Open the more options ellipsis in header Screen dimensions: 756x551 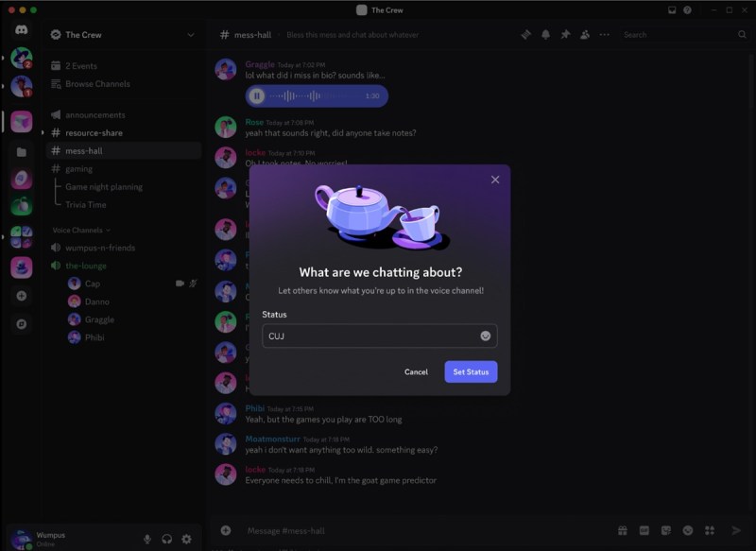tap(604, 35)
